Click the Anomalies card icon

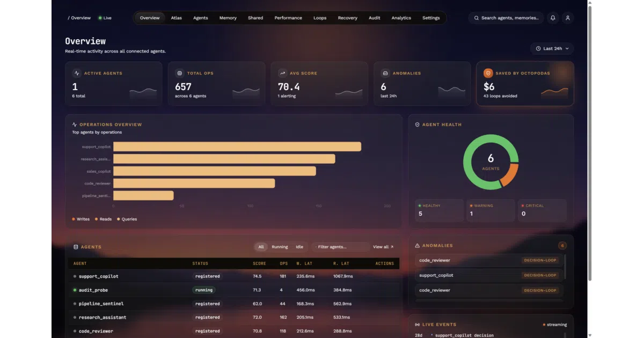point(385,73)
